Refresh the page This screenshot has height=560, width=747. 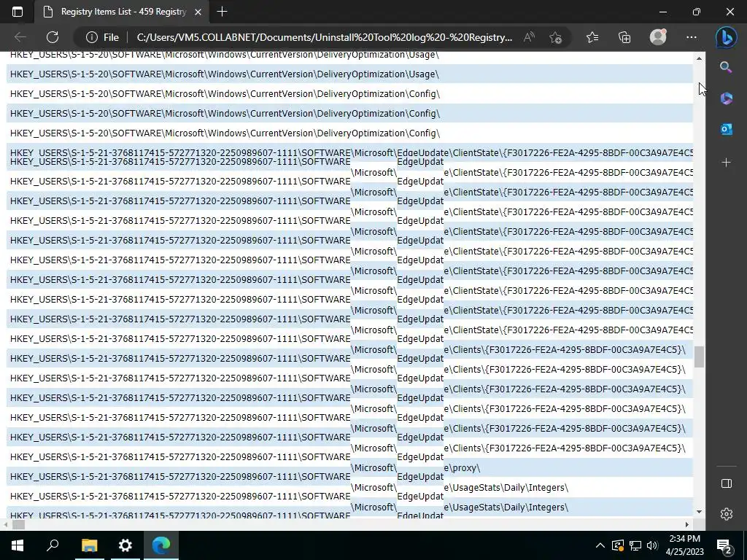[x=53, y=37]
